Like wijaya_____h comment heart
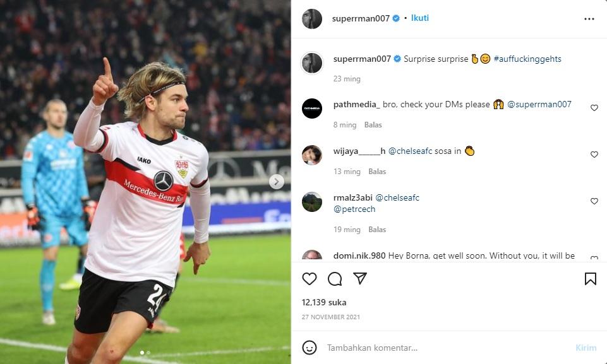The height and width of the screenshot is (364, 607). tap(594, 155)
